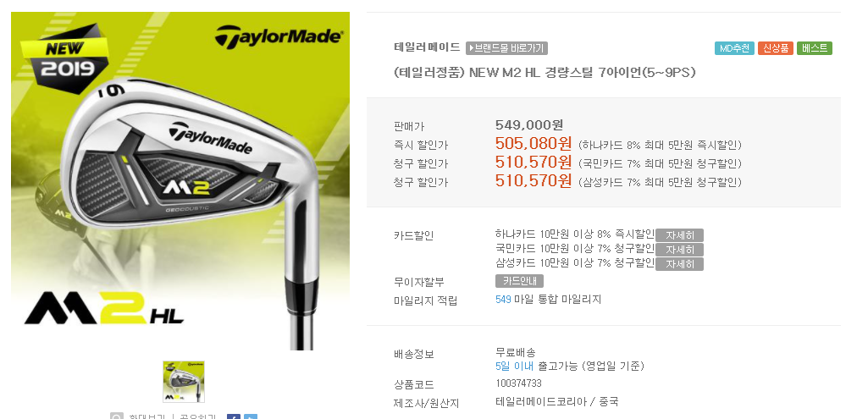Click the large M2 iron product image
868x419 pixels.
pyautogui.click(x=180, y=181)
